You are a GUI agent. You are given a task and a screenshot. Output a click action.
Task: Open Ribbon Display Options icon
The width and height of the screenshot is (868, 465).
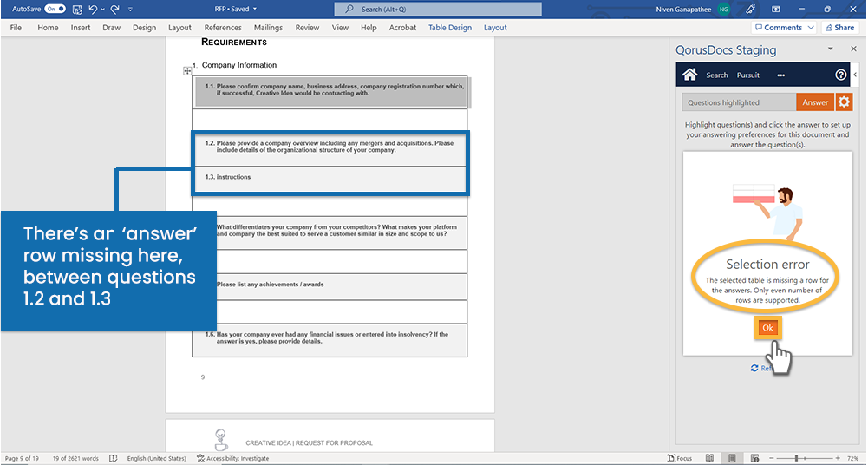click(776, 9)
